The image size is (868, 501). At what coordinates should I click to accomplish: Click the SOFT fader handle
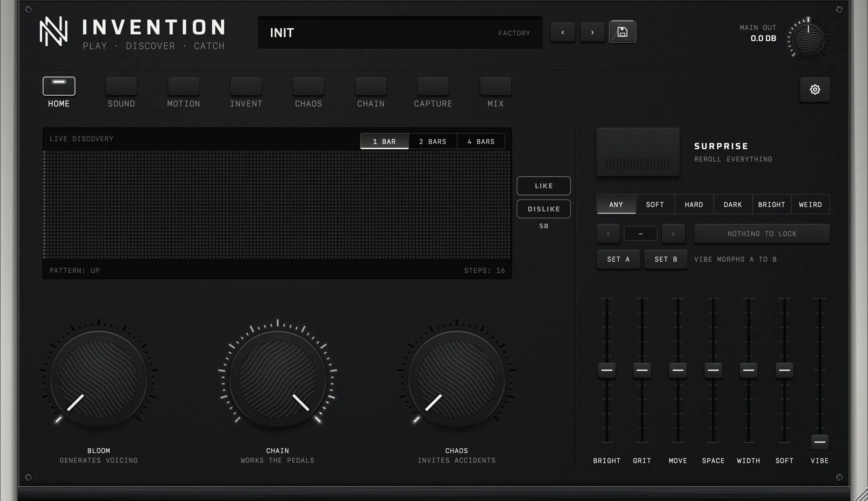pos(784,370)
